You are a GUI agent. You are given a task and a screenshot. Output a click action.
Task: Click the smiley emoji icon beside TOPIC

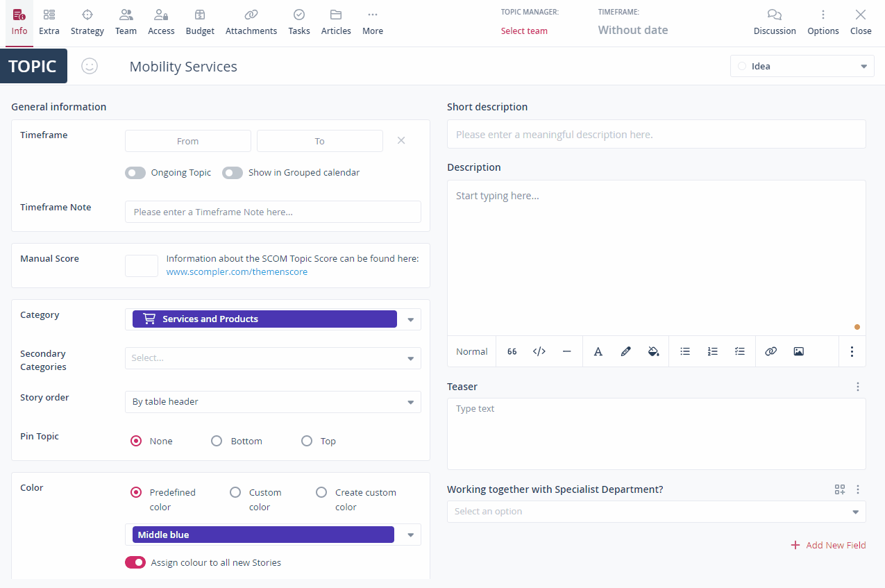tap(90, 66)
